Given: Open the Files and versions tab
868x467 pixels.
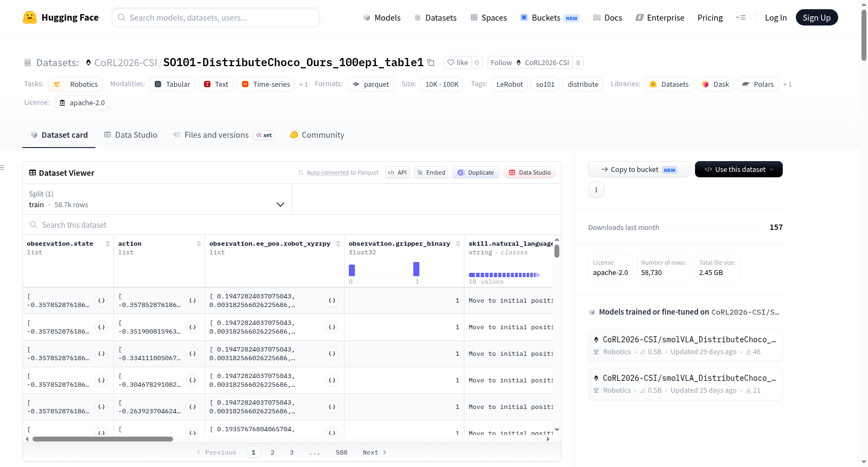Looking at the screenshot, I should [224, 135].
